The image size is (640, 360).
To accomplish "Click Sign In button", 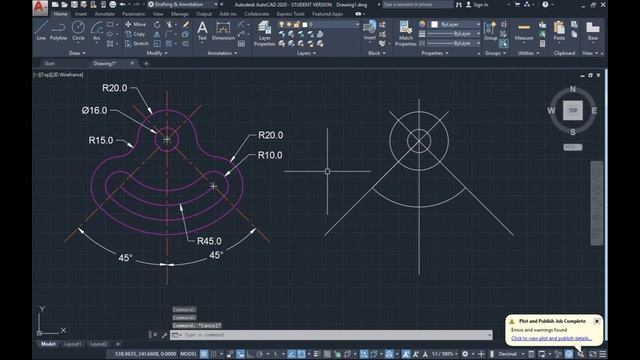I will (477, 4).
